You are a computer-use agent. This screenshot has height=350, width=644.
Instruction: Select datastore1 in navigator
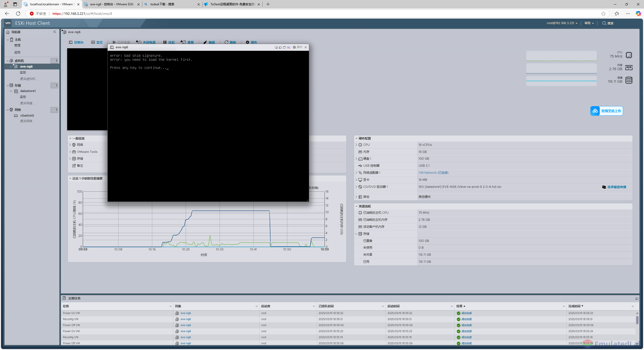(28, 91)
